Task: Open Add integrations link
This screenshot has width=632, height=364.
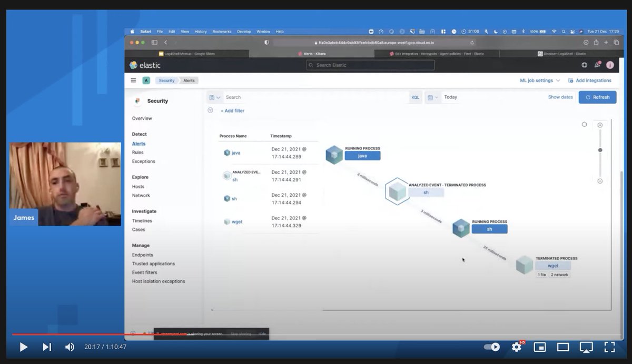Action: 590,80
